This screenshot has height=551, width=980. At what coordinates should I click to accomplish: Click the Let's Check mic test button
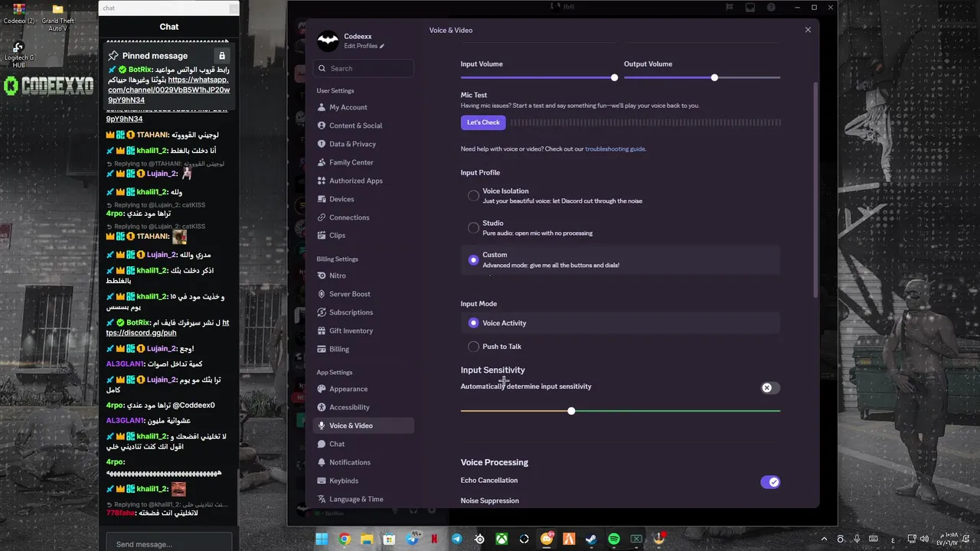(x=483, y=122)
